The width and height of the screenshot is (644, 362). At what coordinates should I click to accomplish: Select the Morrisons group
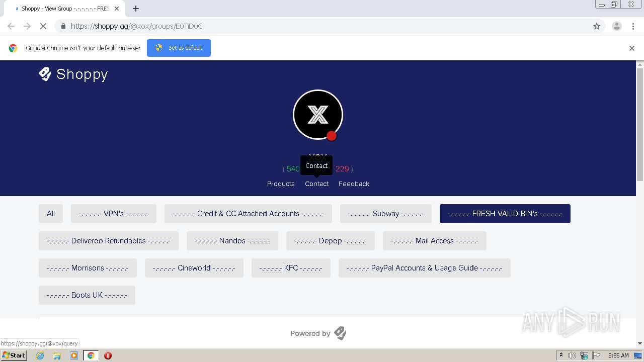pos(88,268)
